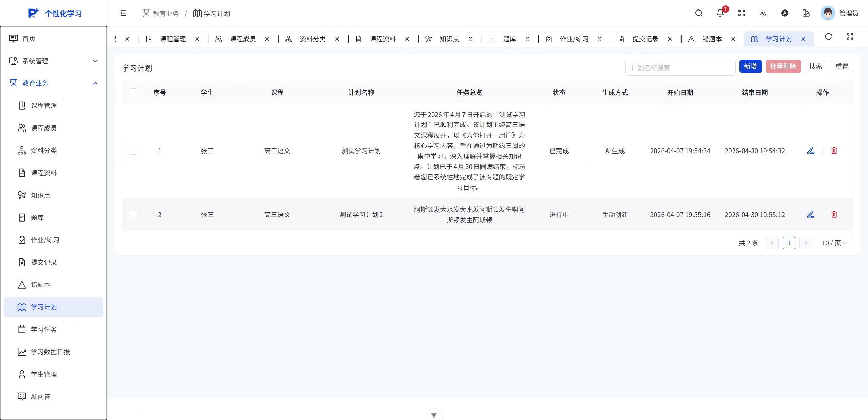Switch to the 错题本 tab
The height and width of the screenshot is (420, 868).
(x=712, y=39)
